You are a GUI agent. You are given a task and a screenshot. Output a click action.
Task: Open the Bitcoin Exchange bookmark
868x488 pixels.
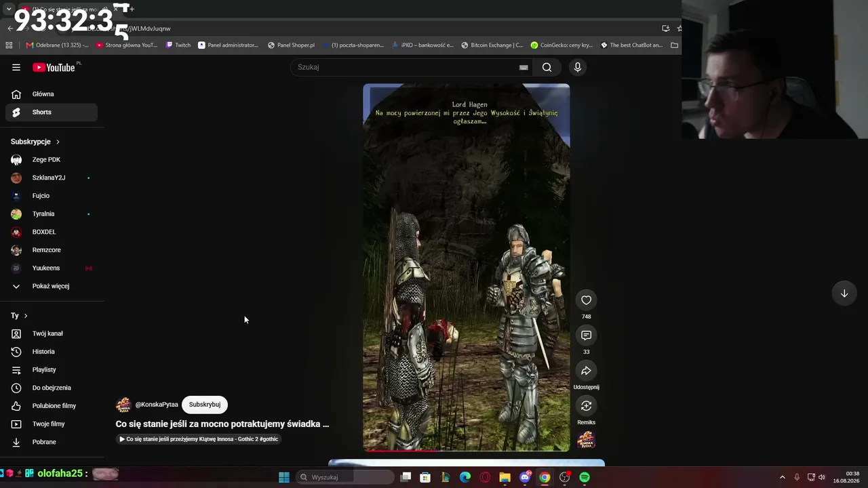[492, 45]
